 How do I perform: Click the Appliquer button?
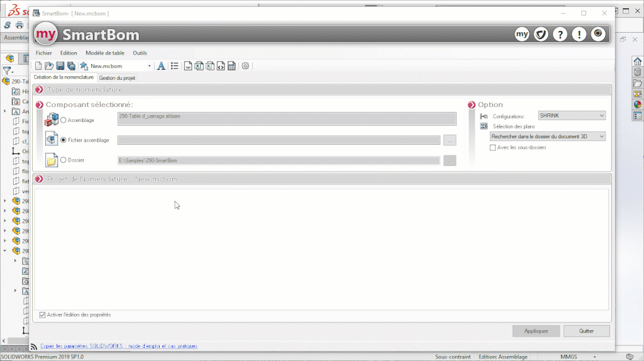point(536,331)
